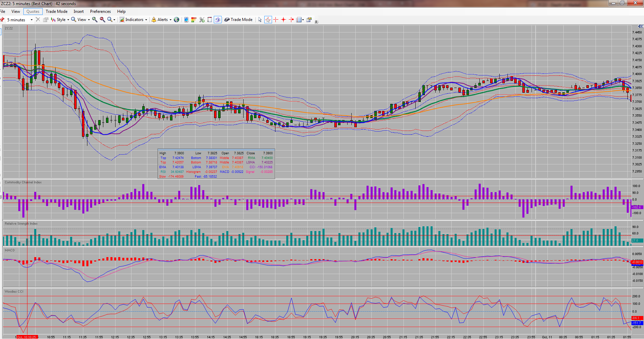Click the grayed-out chart properties icon
Image resolution: width=644 pixels, height=339 pixels.
click(x=46, y=20)
